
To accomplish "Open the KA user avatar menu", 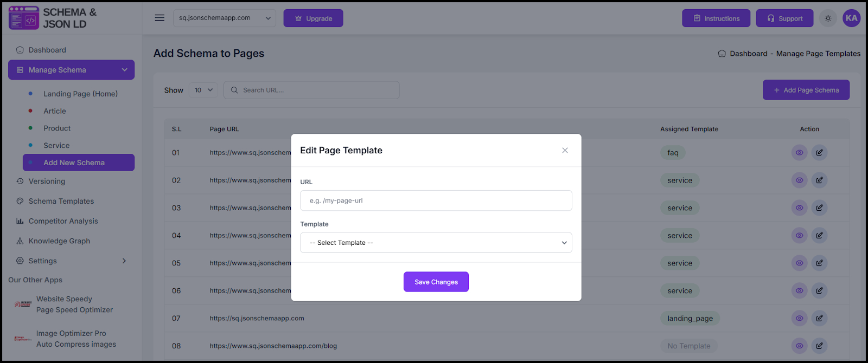I will pyautogui.click(x=851, y=18).
